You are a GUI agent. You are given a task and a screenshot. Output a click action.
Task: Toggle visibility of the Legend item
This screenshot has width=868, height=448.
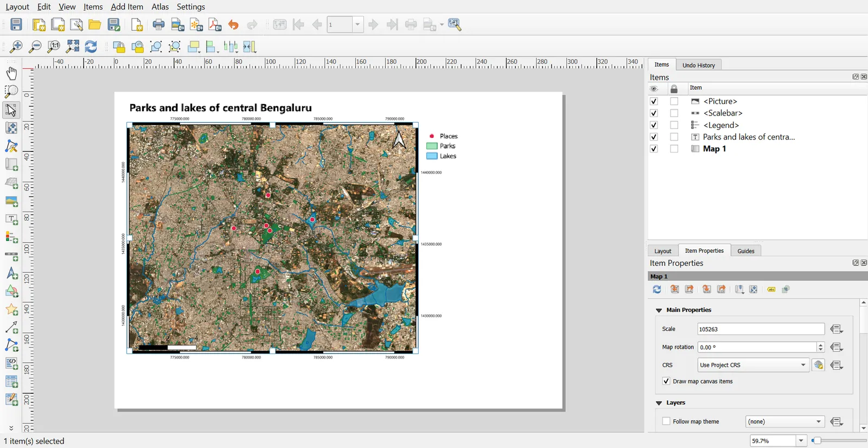click(654, 125)
